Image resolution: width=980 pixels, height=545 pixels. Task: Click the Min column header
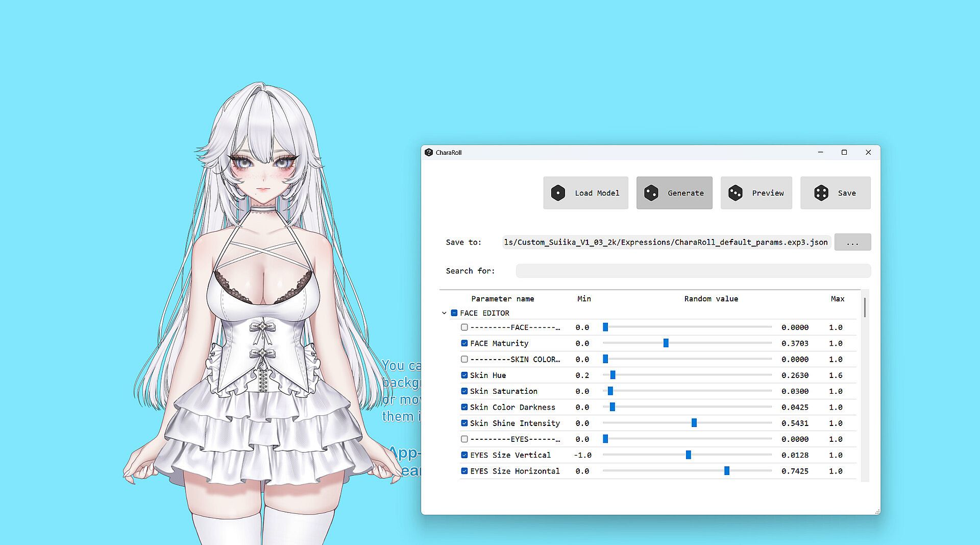tap(584, 299)
